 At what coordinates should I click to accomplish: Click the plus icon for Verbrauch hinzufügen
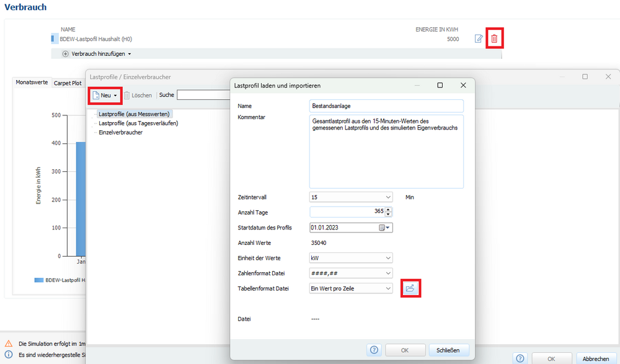coord(66,54)
